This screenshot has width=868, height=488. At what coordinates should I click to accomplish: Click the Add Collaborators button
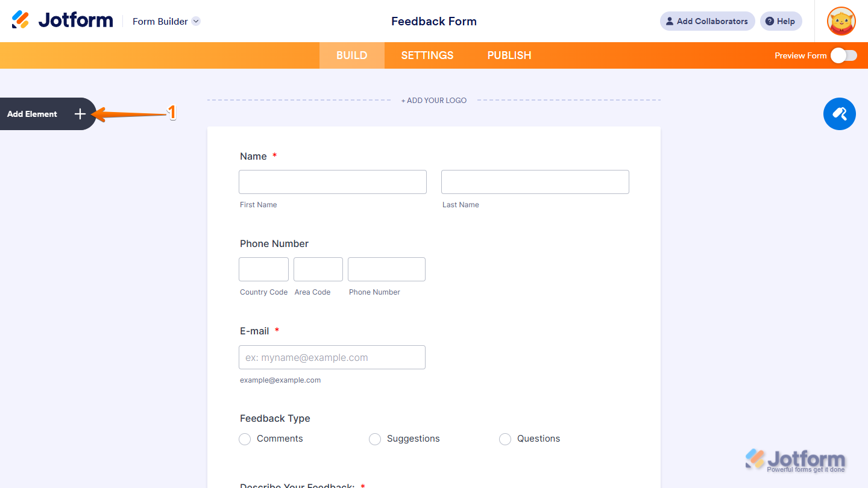coord(707,21)
